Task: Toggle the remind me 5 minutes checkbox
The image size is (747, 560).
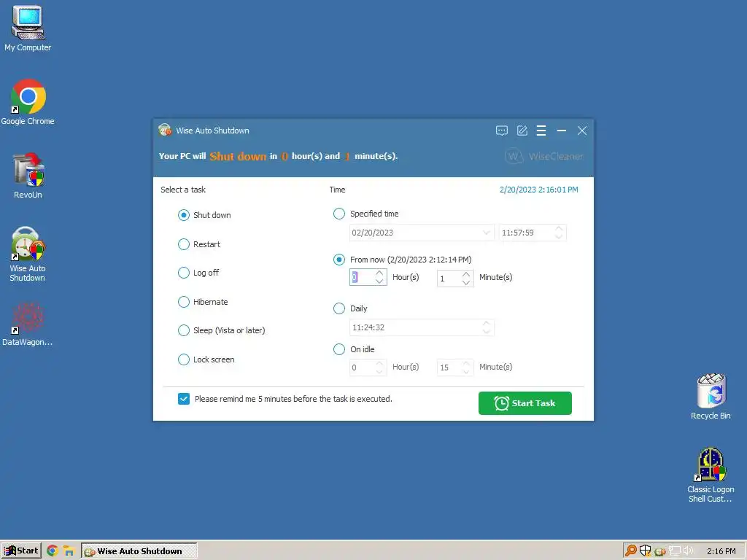Action: coord(184,399)
